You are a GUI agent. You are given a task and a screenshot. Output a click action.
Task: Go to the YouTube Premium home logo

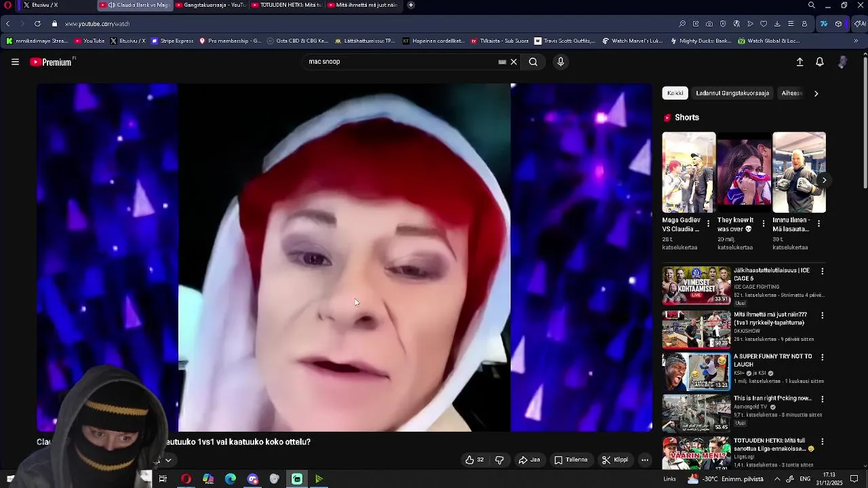[x=52, y=62]
